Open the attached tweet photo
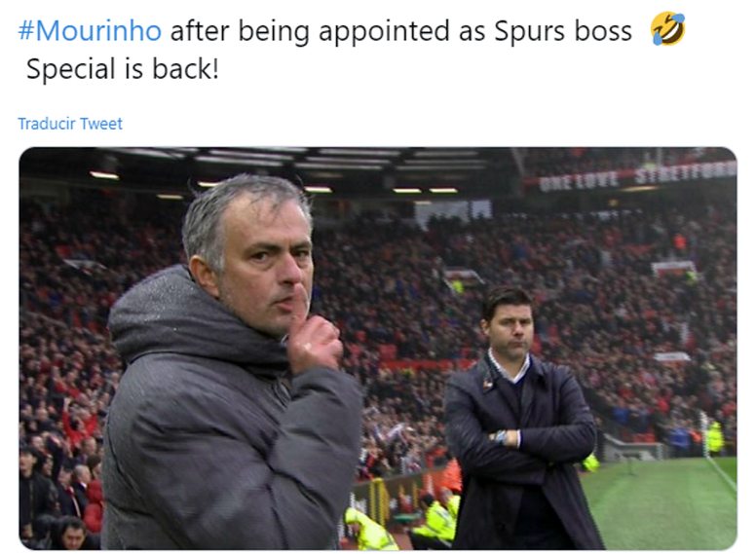756x554 pixels. [x=378, y=349]
